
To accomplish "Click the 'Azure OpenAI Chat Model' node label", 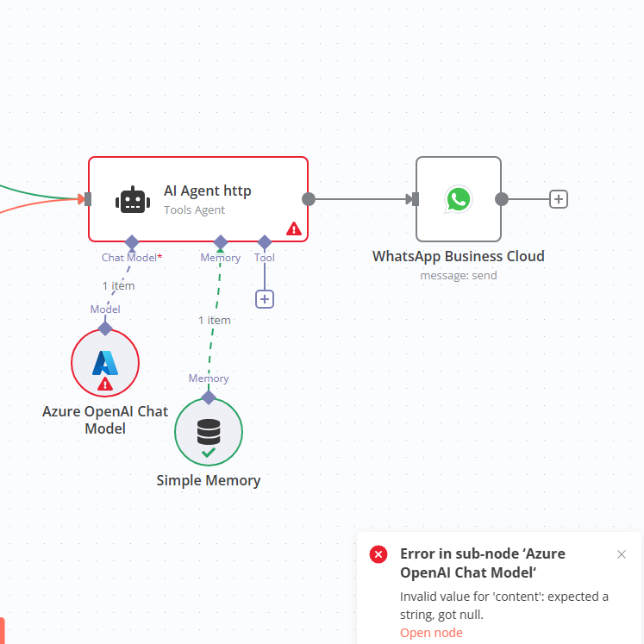I will (105, 420).
